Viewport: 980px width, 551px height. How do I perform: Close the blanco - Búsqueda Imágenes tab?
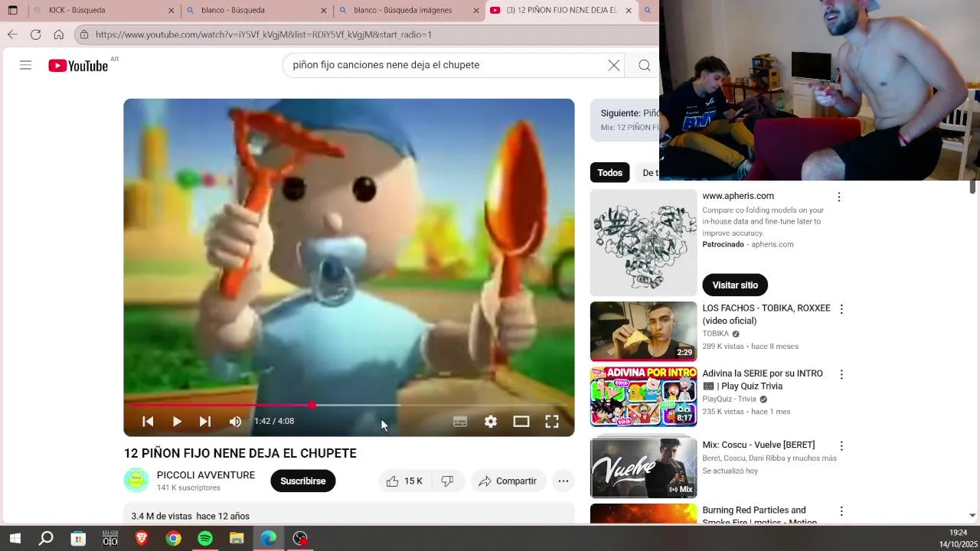(476, 11)
